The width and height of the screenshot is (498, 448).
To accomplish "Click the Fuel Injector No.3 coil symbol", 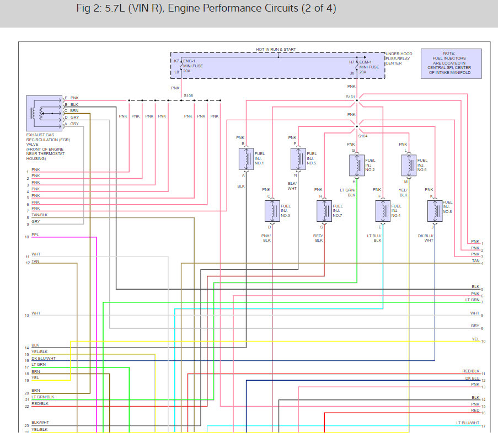I will (x=272, y=211).
